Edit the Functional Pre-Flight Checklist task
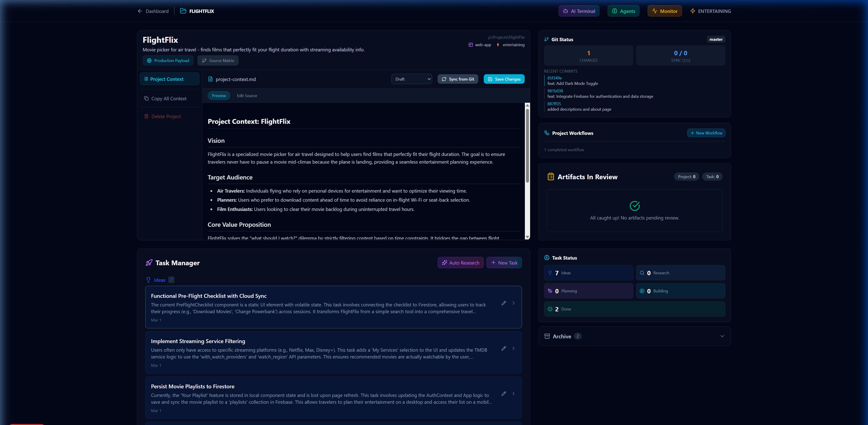868x425 pixels. (503, 303)
